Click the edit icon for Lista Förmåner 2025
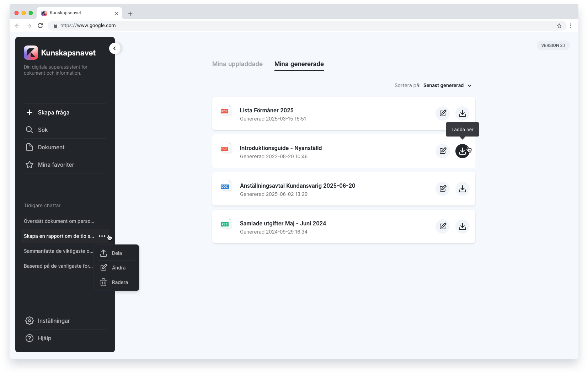 [x=443, y=113]
